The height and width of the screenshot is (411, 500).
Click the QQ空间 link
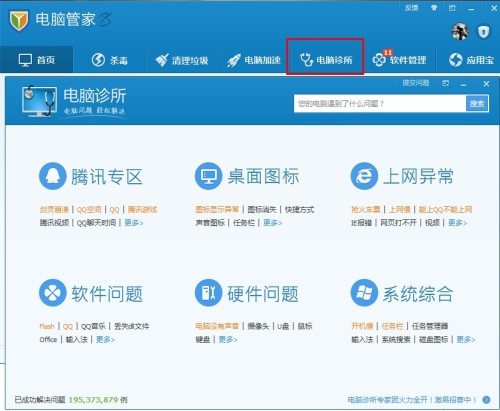click(89, 210)
